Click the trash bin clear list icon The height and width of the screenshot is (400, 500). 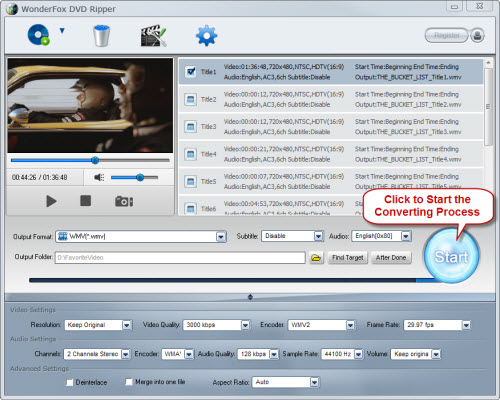[x=101, y=35]
